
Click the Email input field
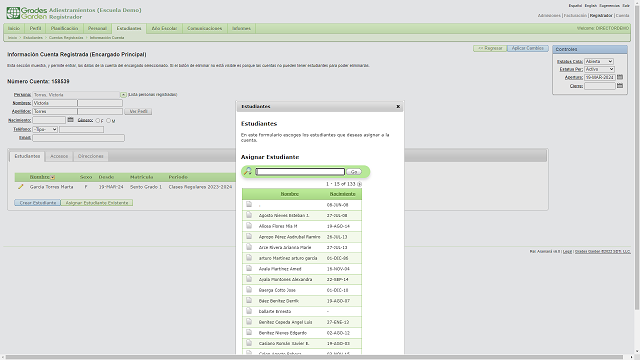click(x=79, y=138)
